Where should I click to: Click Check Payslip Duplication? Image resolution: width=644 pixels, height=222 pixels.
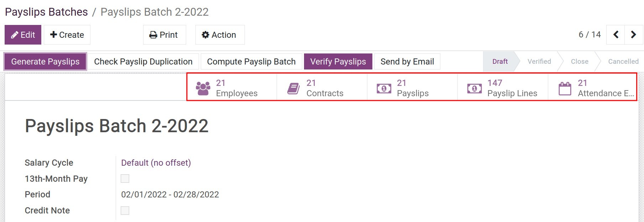(x=143, y=61)
